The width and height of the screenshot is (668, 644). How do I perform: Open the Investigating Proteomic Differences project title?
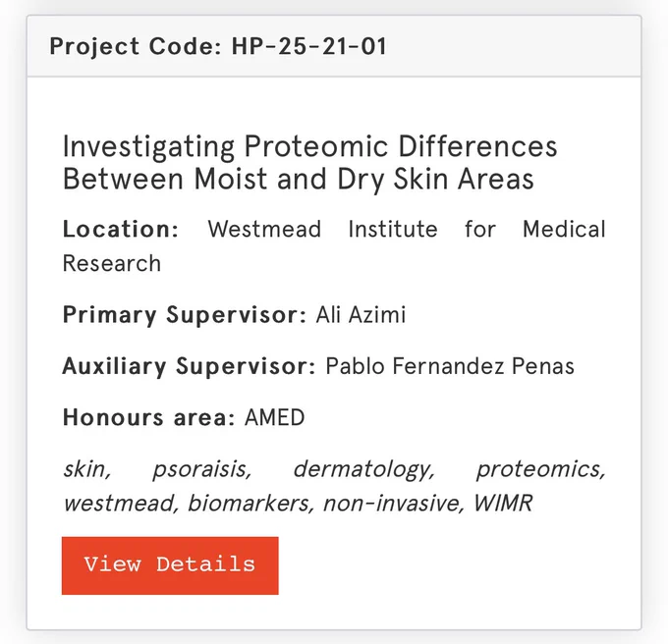click(x=309, y=162)
